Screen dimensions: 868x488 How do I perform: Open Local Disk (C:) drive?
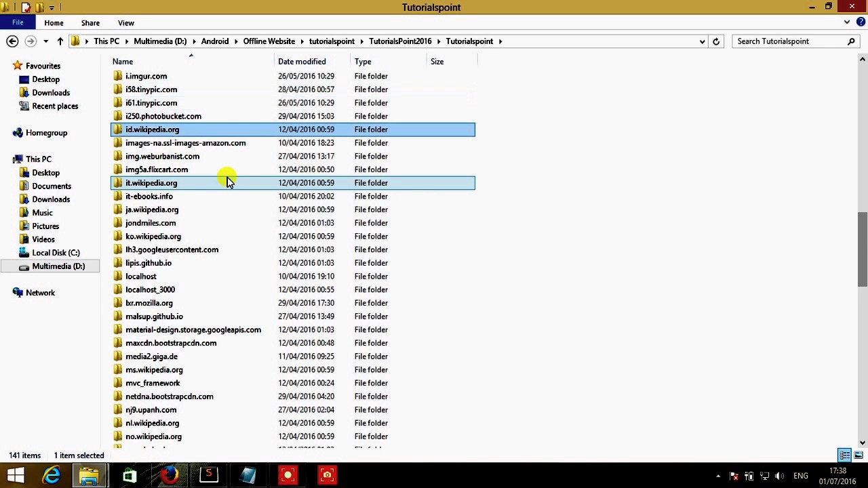tap(56, 253)
